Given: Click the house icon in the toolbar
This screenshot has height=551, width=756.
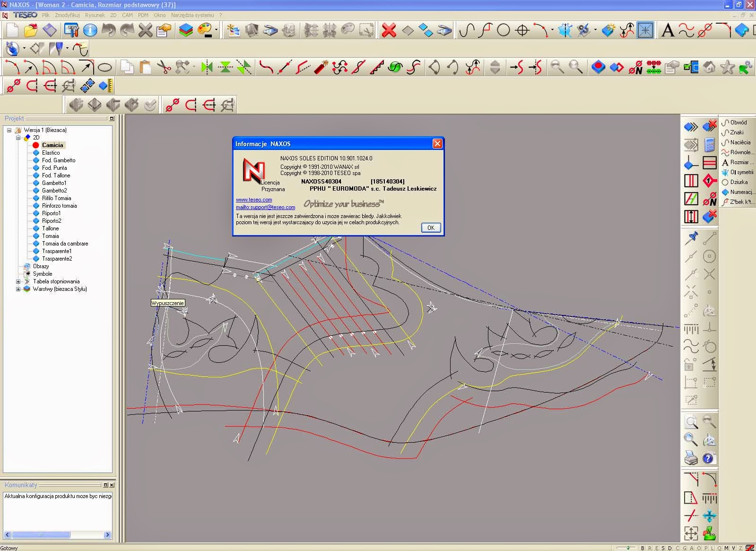Looking at the screenshot, I should coord(709,68).
